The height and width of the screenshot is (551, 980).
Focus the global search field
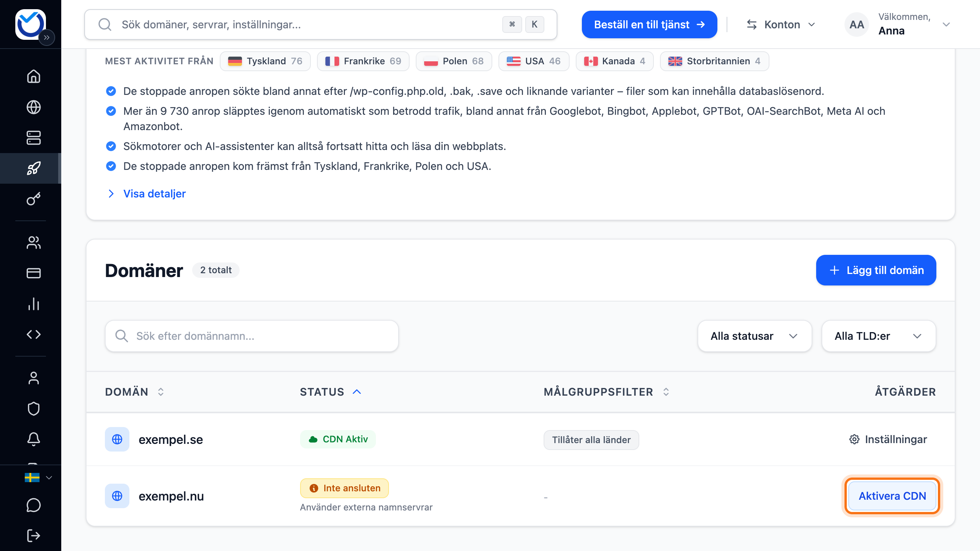(x=321, y=24)
